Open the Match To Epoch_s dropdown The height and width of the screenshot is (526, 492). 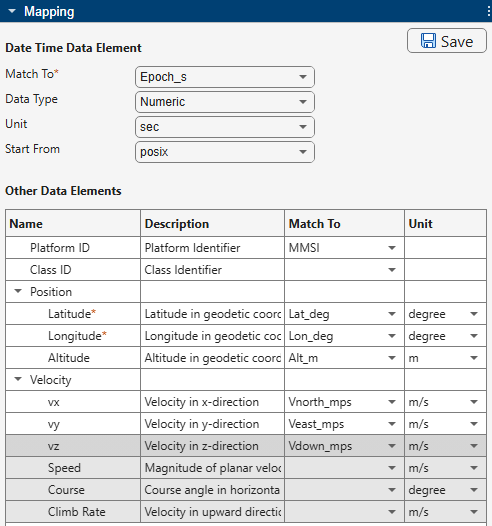tap(225, 77)
